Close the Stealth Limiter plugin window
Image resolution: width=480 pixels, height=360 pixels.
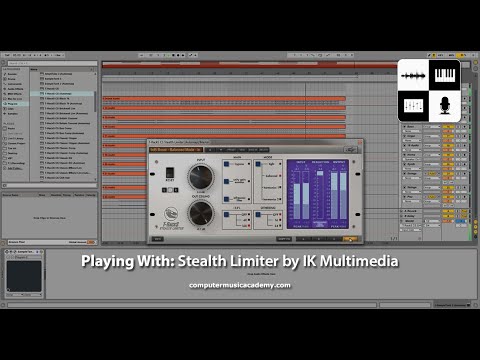tap(360, 142)
